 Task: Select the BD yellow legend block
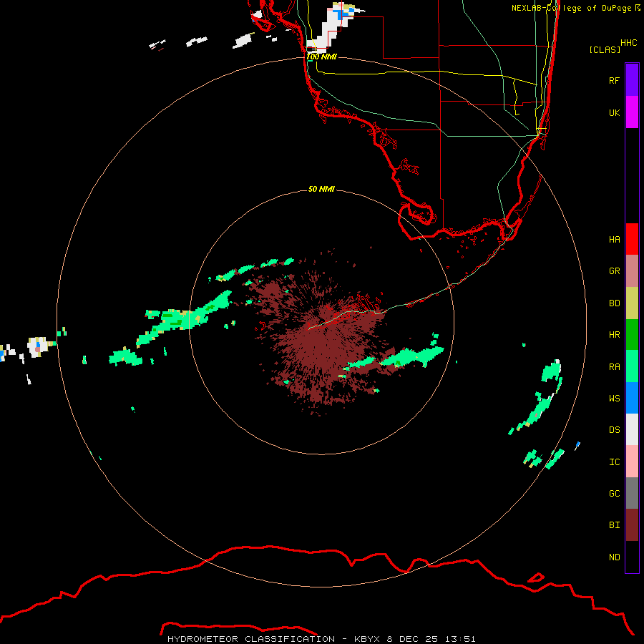pos(632,303)
